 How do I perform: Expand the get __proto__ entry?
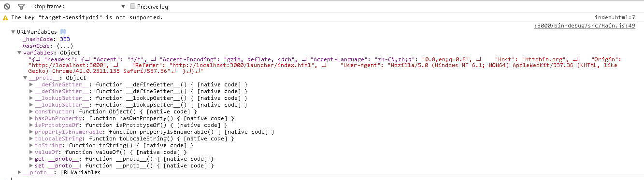[x=31, y=159]
